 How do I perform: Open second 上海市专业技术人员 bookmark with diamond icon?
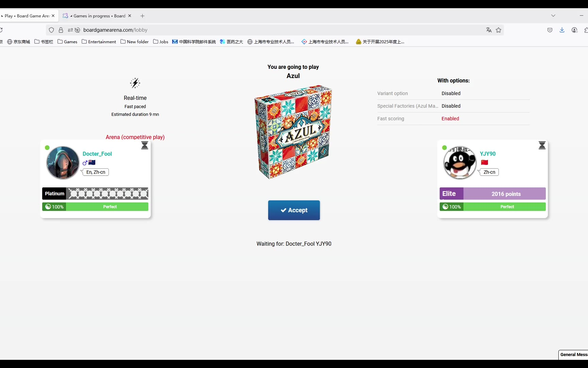click(325, 42)
